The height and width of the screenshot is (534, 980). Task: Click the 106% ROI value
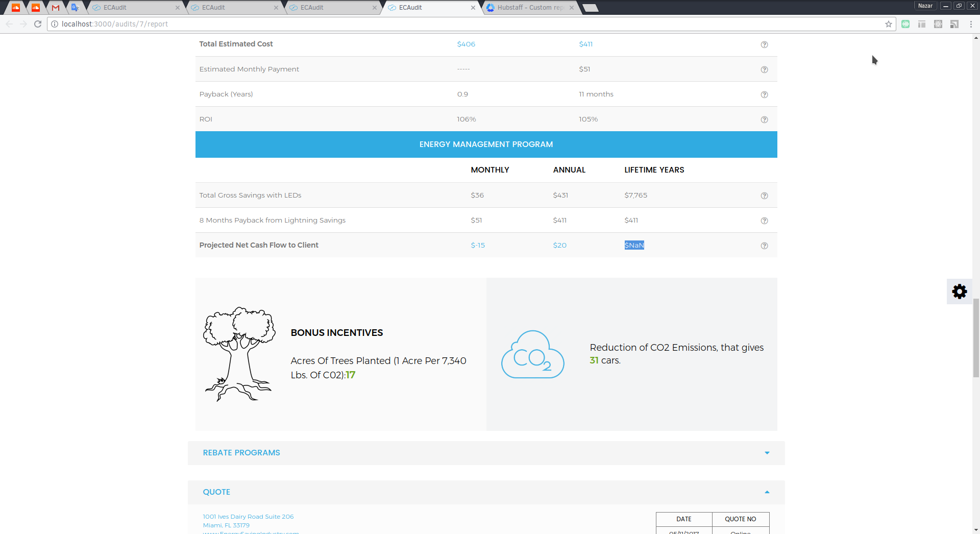[467, 119]
